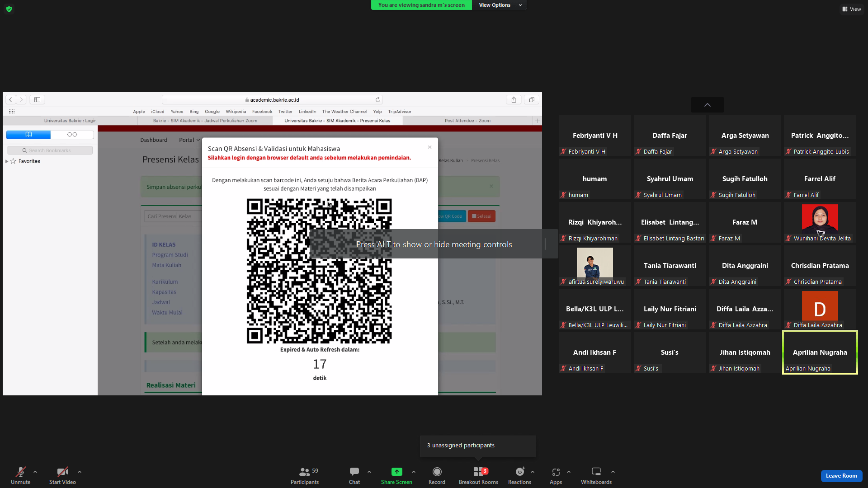Unmute the microphone in Zoom controls
Image resolution: width=868 pixels, height=488 pixels.
pyautogui.click(x=20, y=475)
